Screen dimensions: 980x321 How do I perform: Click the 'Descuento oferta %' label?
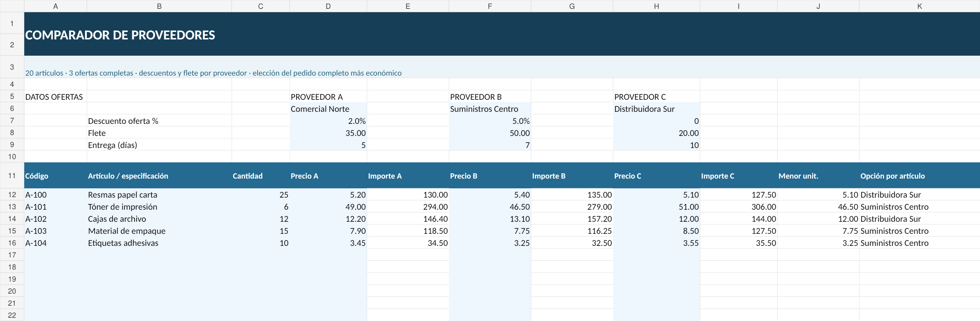159,121
